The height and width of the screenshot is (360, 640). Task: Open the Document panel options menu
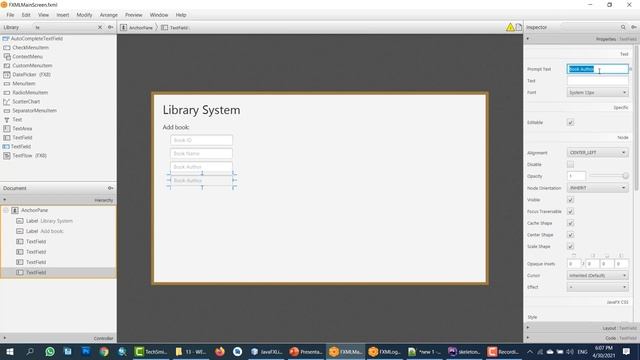110,188
